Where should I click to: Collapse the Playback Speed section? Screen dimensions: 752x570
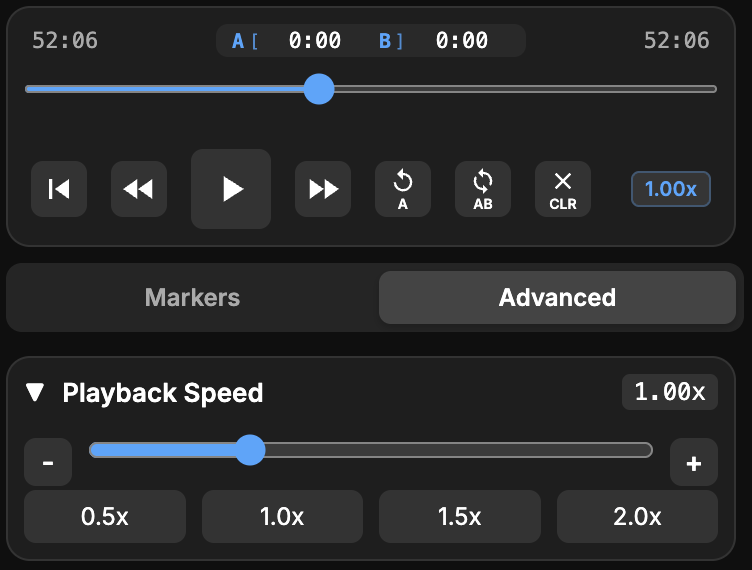pyautogui.click(x=36, y=393)
